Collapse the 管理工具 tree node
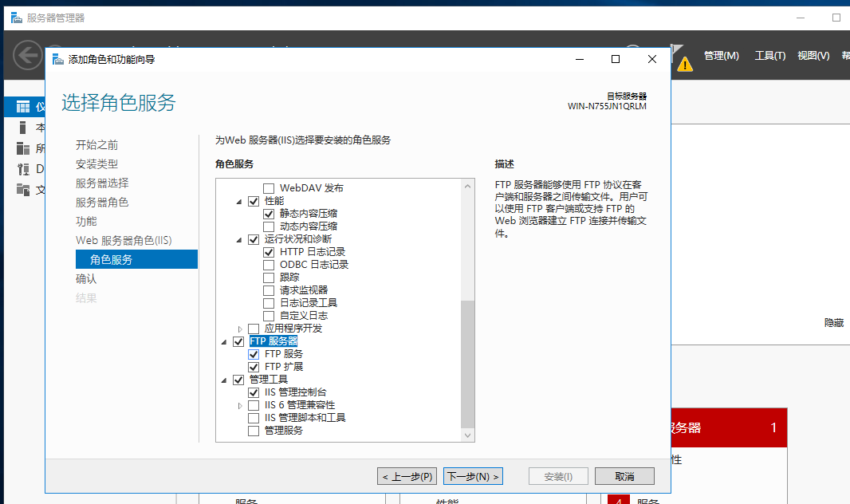 point(224,380)
